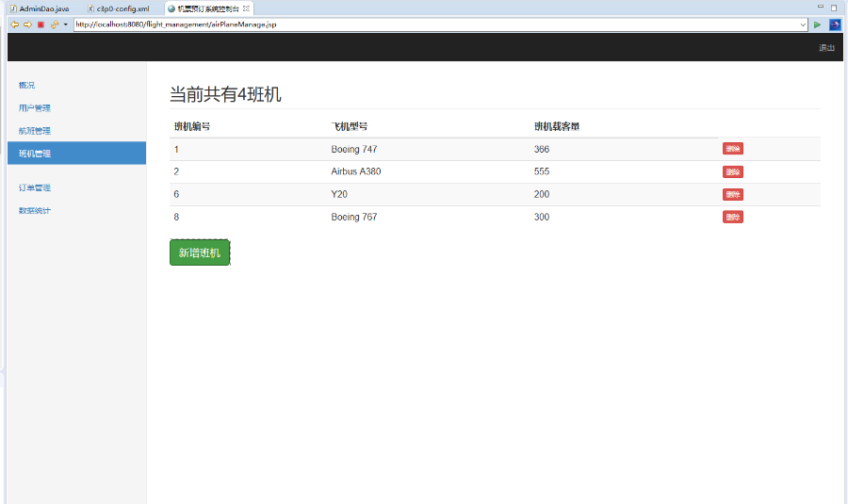The width and height of the screenshot is (848, 504).
Task: Click the 当前共有4班机 heading
Action: click(x=225, y=94)
